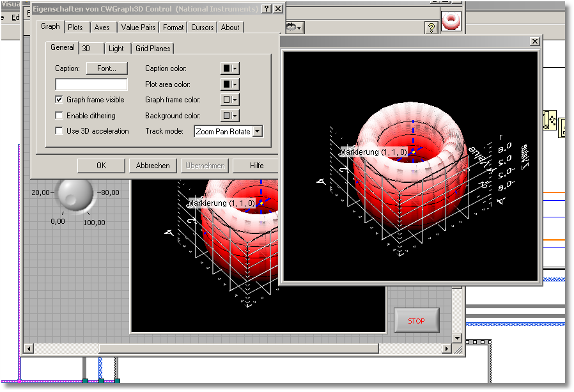Image resolution: width=574 pixels, height=392 pixels.
Task: Click the Markierung (1, 1, 0) label on front panel graph
Action: tap(221, 203)
